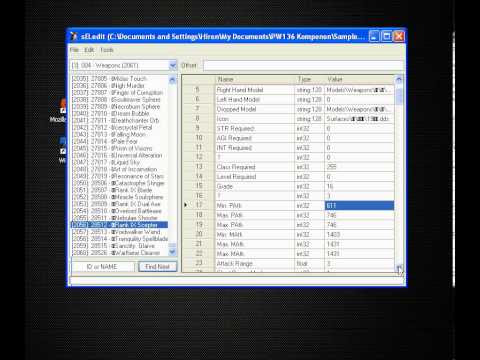The width and height of the screenshot is (480, 360).
Task: Open the Edit menu
Action: (x=89, y=50)
